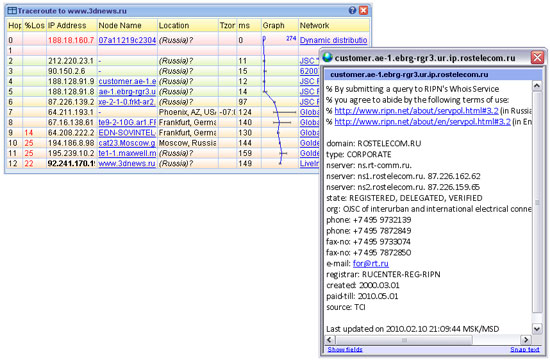
Task: Click the domain: ROSTELECOM.RU line
Action: click(374, 143)
